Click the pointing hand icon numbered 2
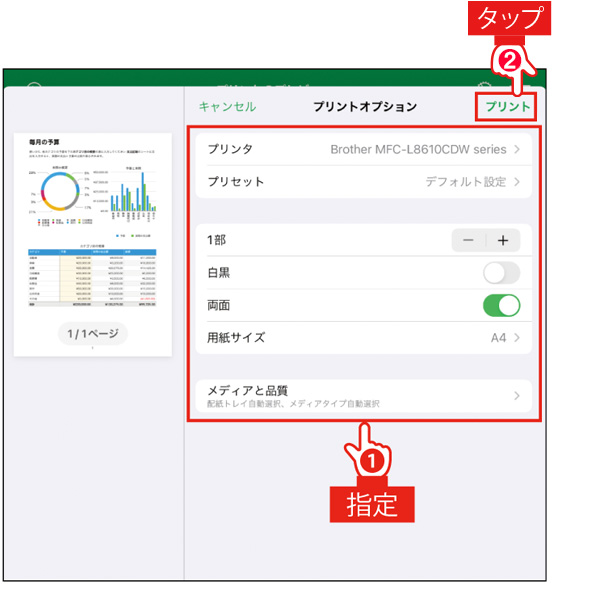Image resolution: width=600 pixels, height=590 pixels. tap(510, 68)
